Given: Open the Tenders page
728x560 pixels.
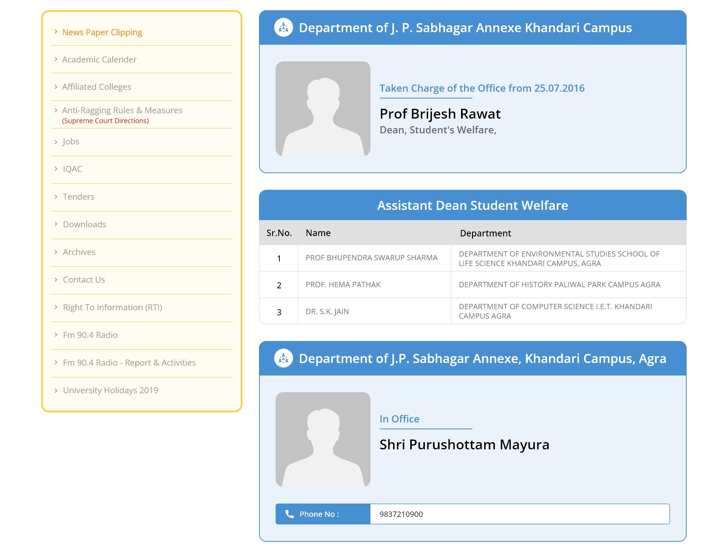Looking at the screenshot, I should (78, 197).
